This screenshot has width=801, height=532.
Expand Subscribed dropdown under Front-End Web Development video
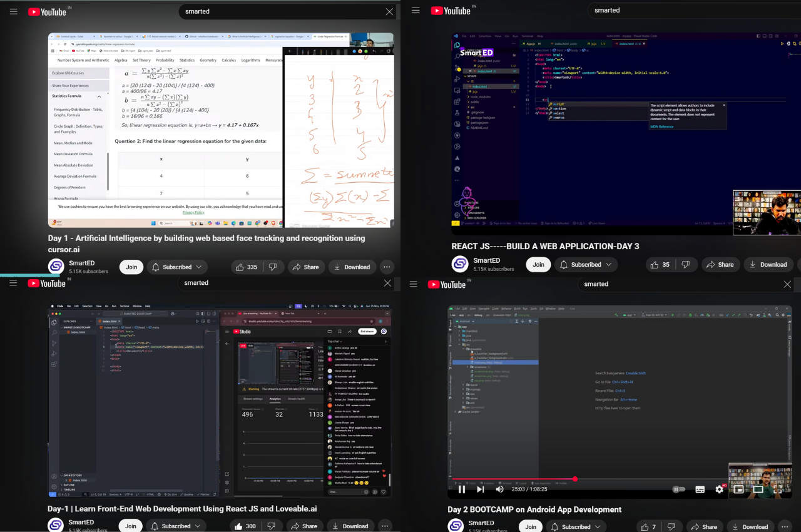(x=175, y=526)
